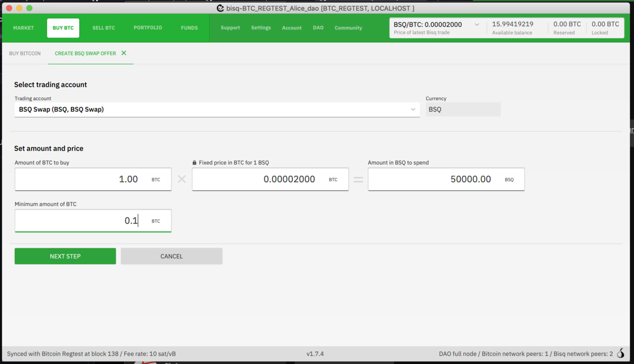Image resolution: width=634 pixels, height=364 pixels.
Task: Click the BSQ Swap account dropdown arrow
Action: pos(413,109)
